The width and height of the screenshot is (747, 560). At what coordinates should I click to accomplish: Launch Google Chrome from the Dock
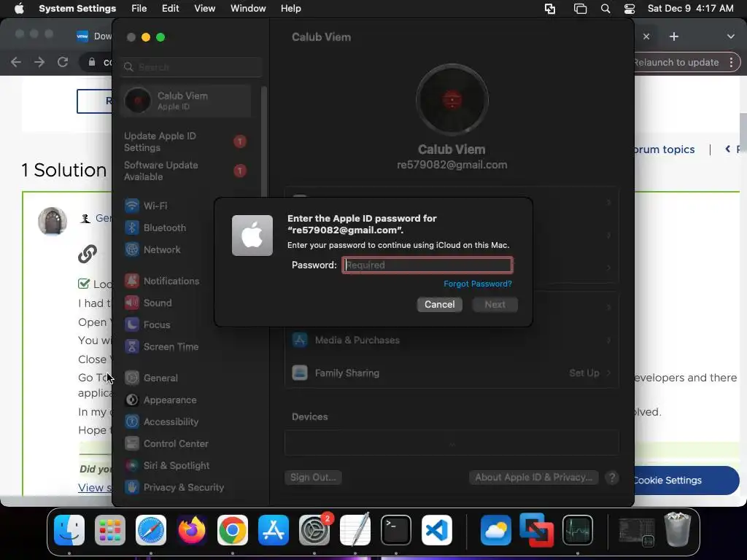tap(233, 530)
